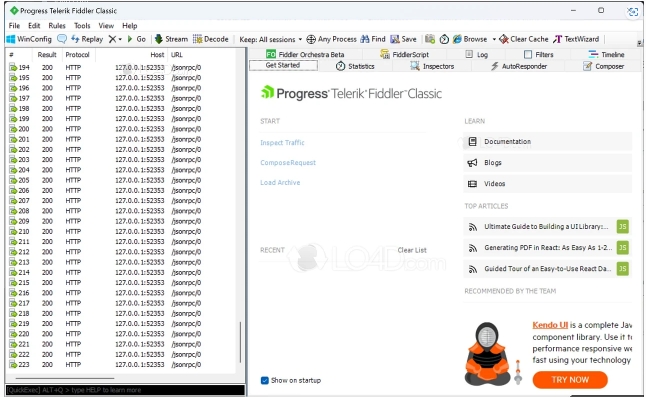Click the Inspect Traffic link

pyautogui.click(x=282, y=142)
